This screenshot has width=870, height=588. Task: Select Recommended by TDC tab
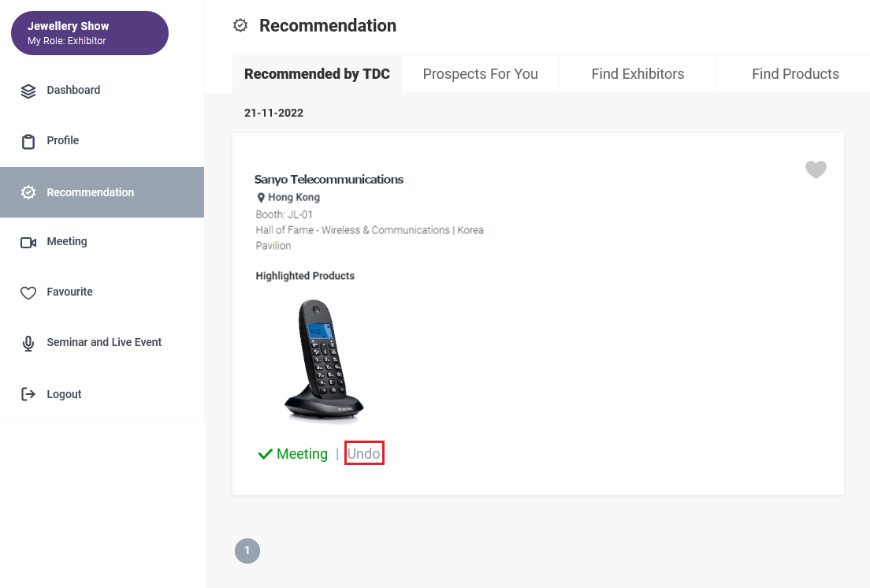click(317, 74)
